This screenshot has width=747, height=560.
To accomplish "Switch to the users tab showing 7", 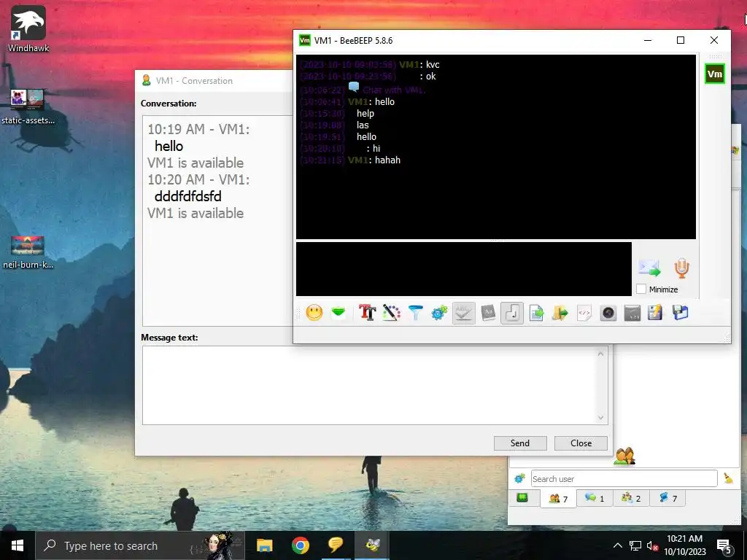I will click(558, 499).
